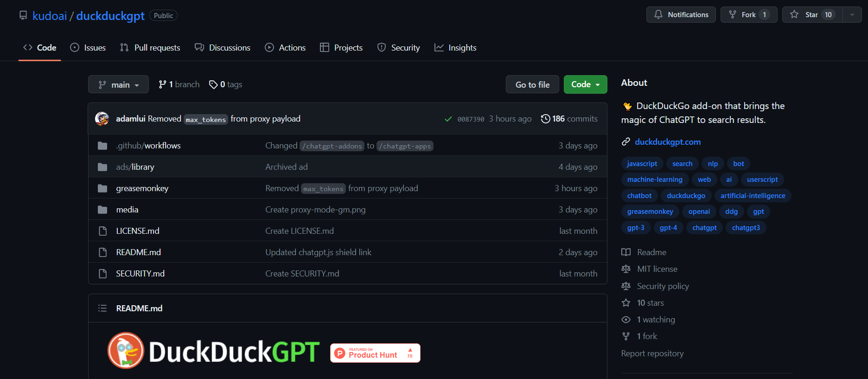Open the Security tab
The height and width of the screenshot is (379, 868).
click(399, 48)
